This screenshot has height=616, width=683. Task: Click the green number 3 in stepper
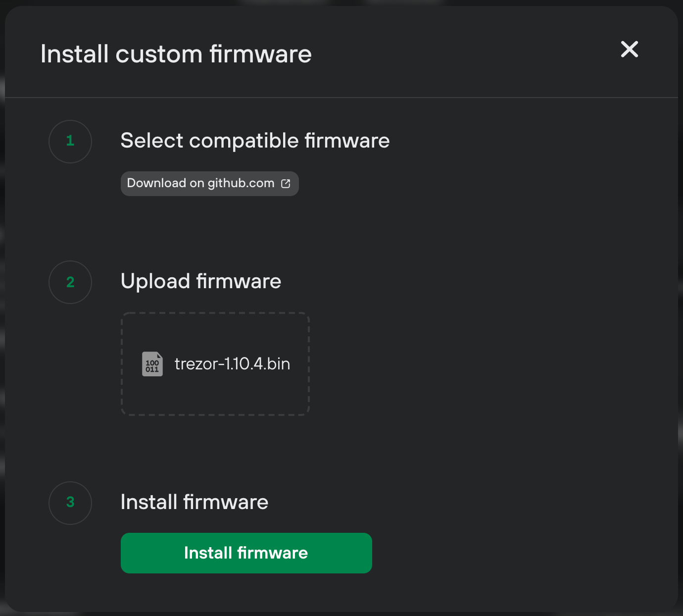pos(70,502)
